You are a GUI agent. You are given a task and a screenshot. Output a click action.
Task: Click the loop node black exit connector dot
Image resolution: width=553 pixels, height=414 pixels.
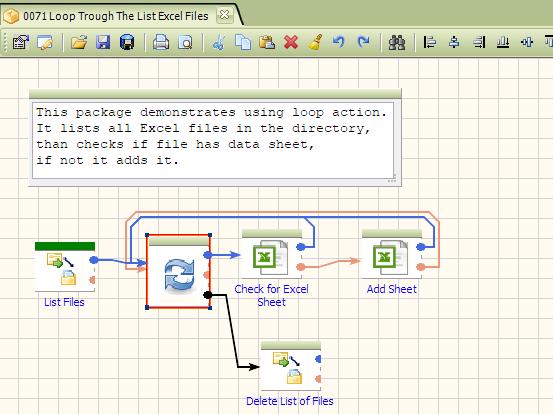tap(208, 295)
